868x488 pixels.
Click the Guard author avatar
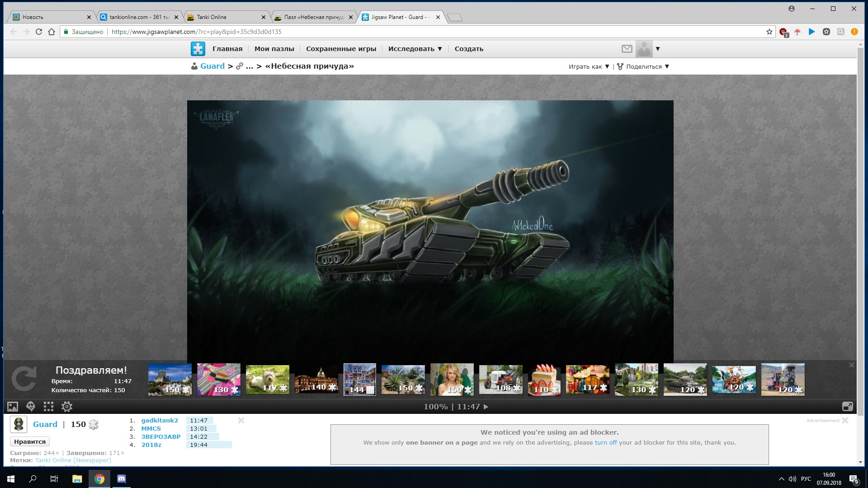coord(19,424)
